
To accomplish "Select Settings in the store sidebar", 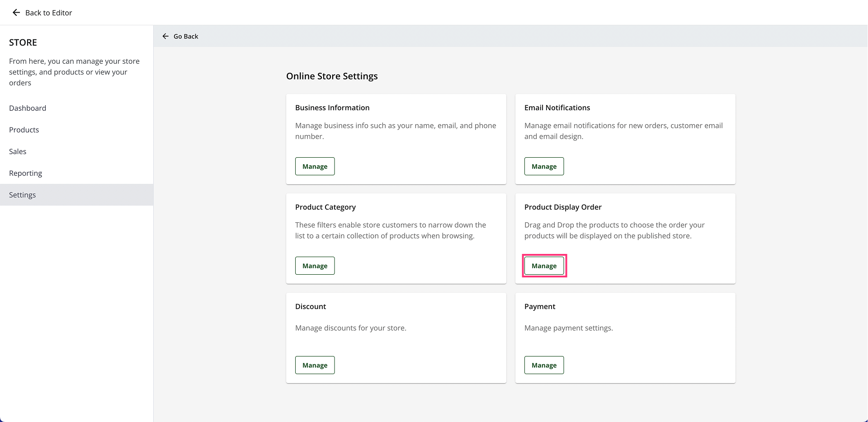I will pos(22,195).
